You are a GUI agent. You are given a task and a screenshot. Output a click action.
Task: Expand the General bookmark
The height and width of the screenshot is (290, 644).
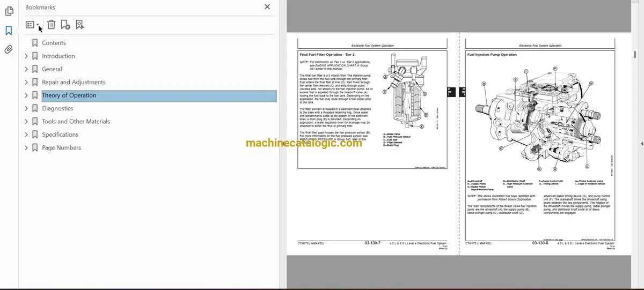coord(26,69)
